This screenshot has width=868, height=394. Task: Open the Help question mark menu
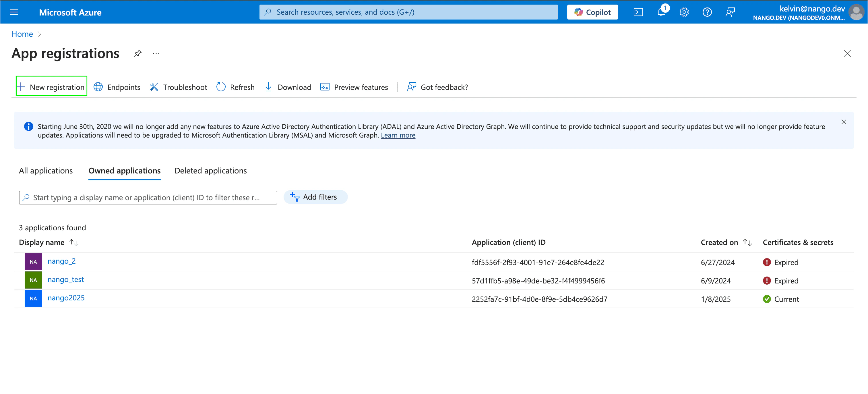(x=707, y=12)
